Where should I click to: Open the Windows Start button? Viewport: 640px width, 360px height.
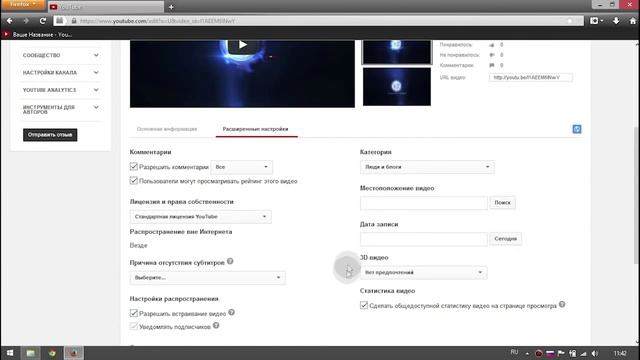tap(10, 353)
